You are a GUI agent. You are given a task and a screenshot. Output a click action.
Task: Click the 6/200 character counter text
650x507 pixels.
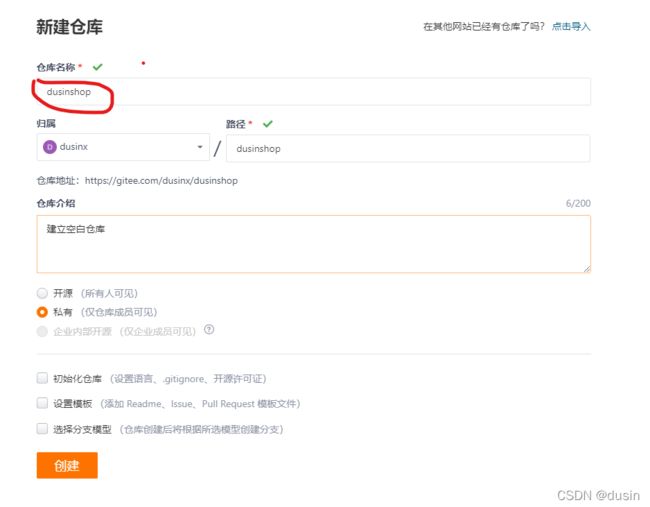tap(578, 204)
